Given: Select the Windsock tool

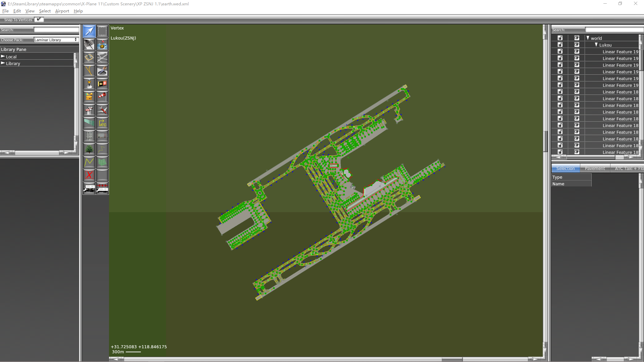Looking at the screenshot, I should (102, 97).
